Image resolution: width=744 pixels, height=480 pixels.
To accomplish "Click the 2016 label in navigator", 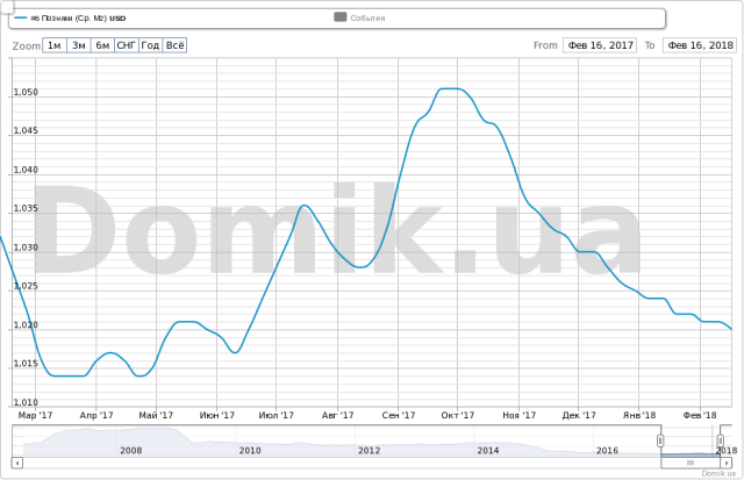I will point(607,451).
